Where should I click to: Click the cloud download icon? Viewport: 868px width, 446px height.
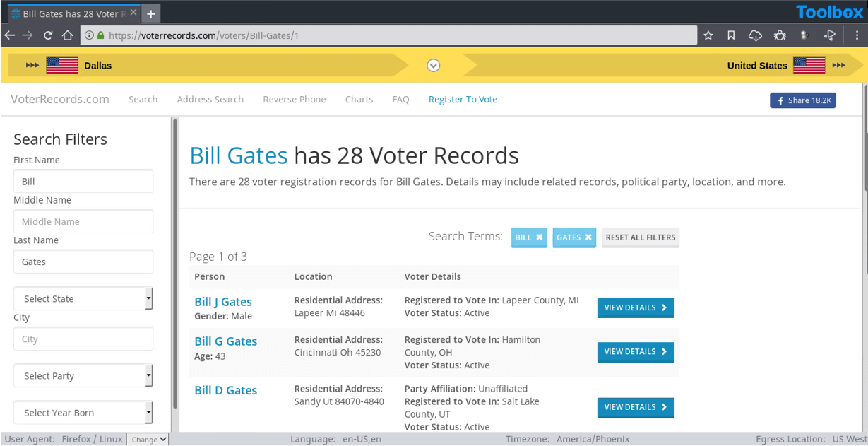(x=755, y=35)
